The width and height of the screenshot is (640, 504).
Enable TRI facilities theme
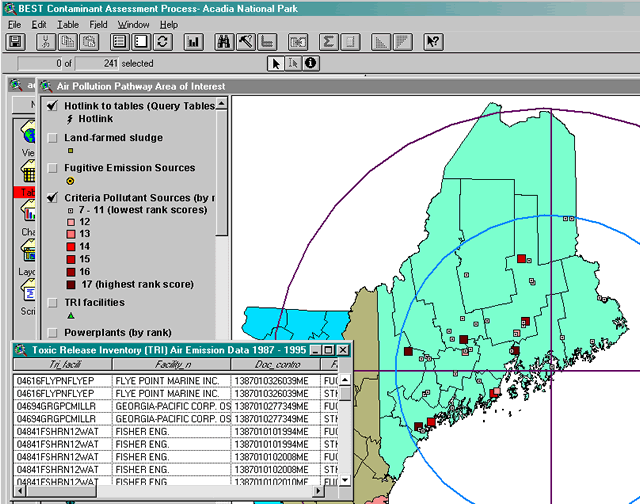pos(52,303)
